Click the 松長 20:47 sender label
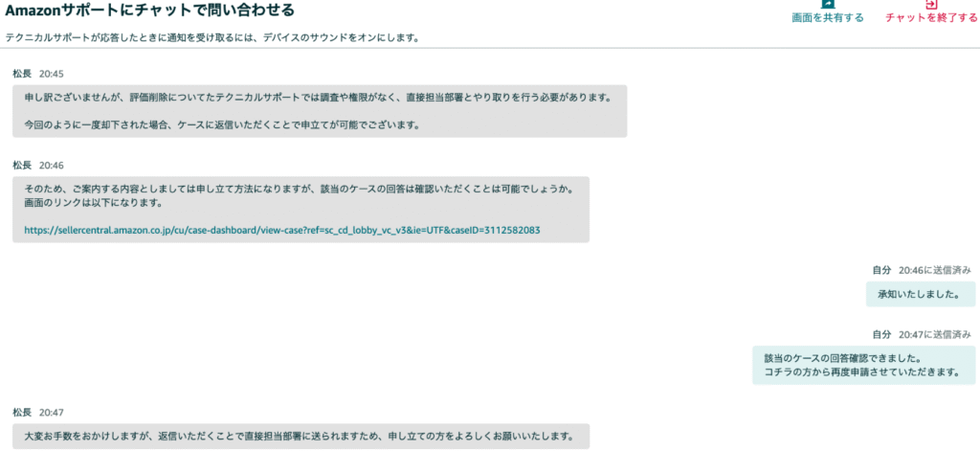 [38, 412]
